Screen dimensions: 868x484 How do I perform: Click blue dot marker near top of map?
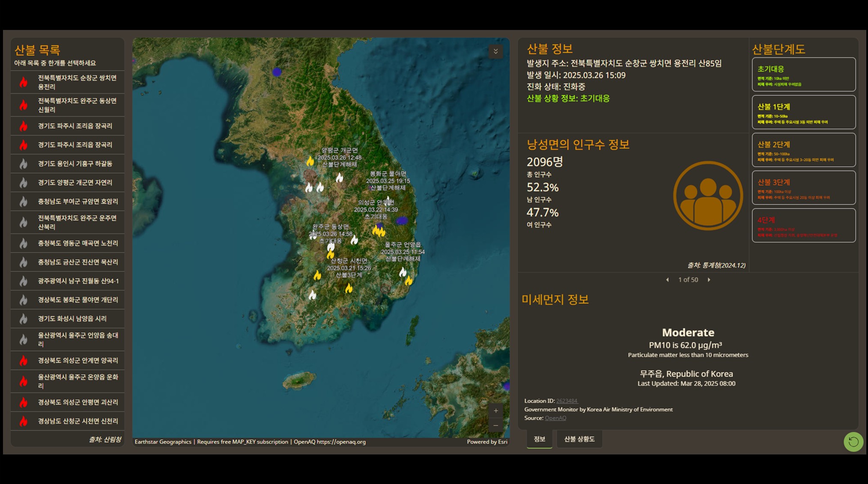(x=277, y=72)
